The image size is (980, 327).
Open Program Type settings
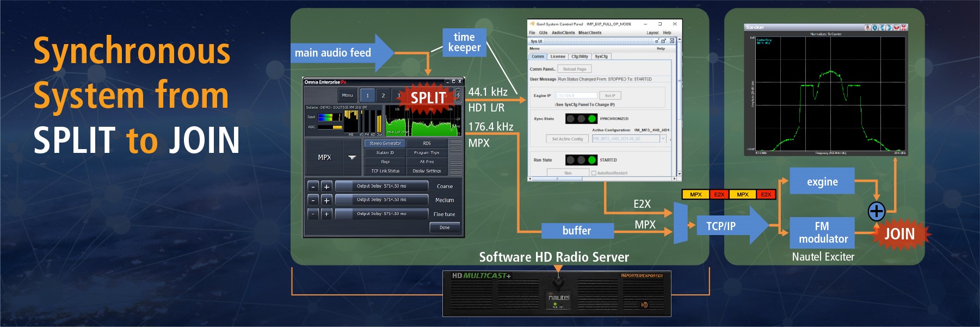pos(427,152)
